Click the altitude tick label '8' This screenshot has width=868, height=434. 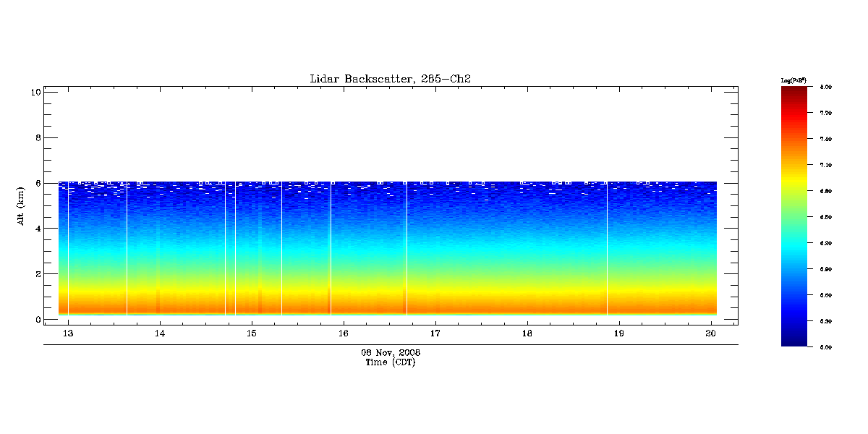coord(38,137)
